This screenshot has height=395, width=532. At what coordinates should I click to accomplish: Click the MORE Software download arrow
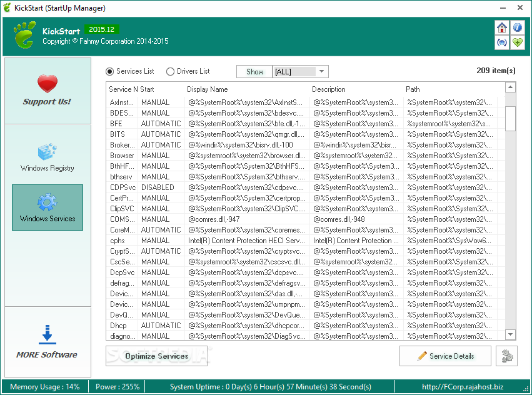click(x=47, y=334)
